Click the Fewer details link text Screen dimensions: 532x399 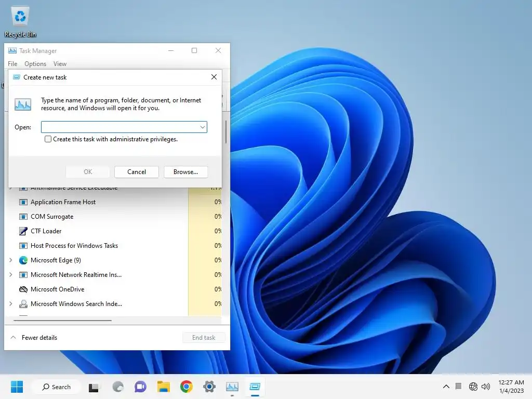point(39,338)
